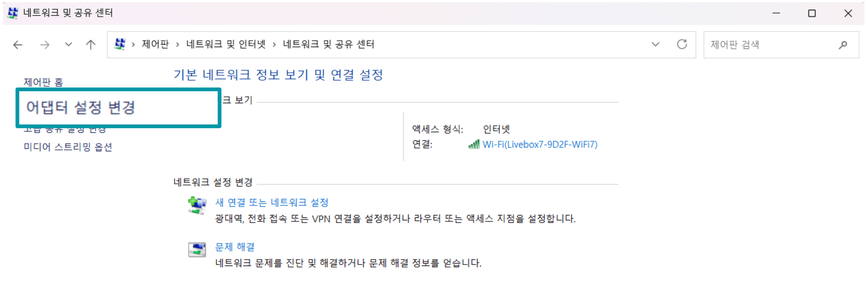Image resolution: width=868 pixels, height=298 pixels.
Task: Open the recent locations dropdown
Action: tap(69, 45)
